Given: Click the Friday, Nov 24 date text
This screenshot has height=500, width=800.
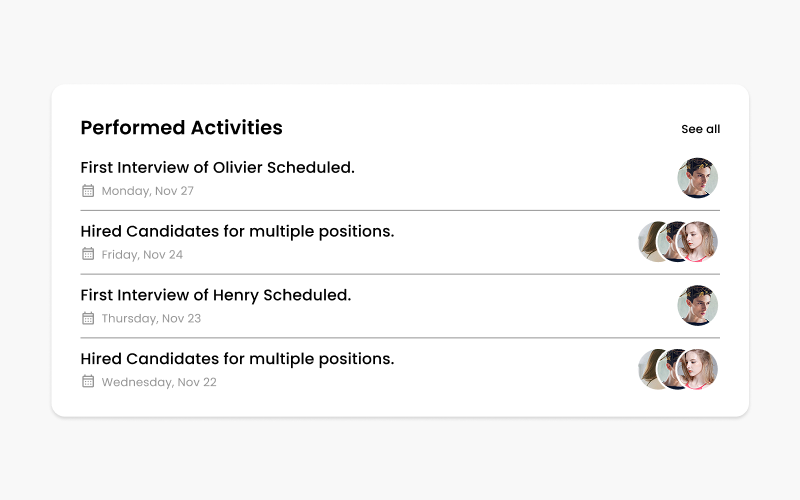Looking at the screenshot, I should 142,255.
